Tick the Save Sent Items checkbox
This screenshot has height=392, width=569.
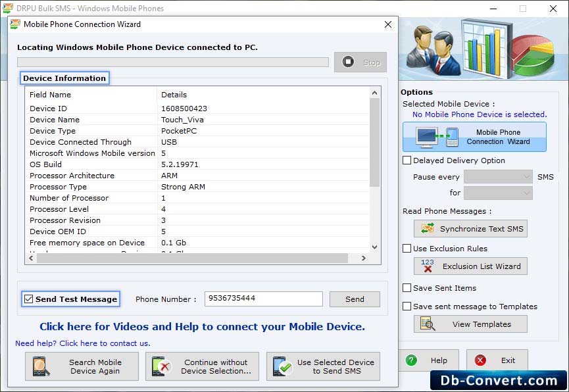pyautogui.click(x=407, y=288)
